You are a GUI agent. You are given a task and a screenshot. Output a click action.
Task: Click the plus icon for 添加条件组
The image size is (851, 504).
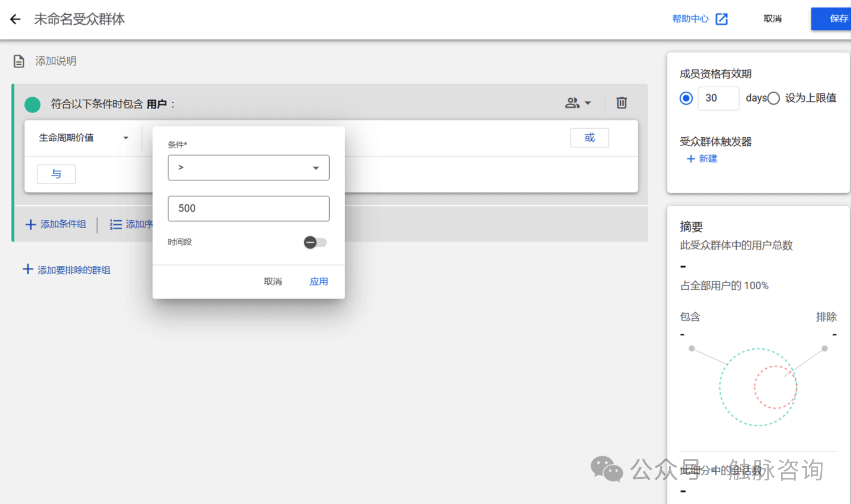tap(30, 224)
